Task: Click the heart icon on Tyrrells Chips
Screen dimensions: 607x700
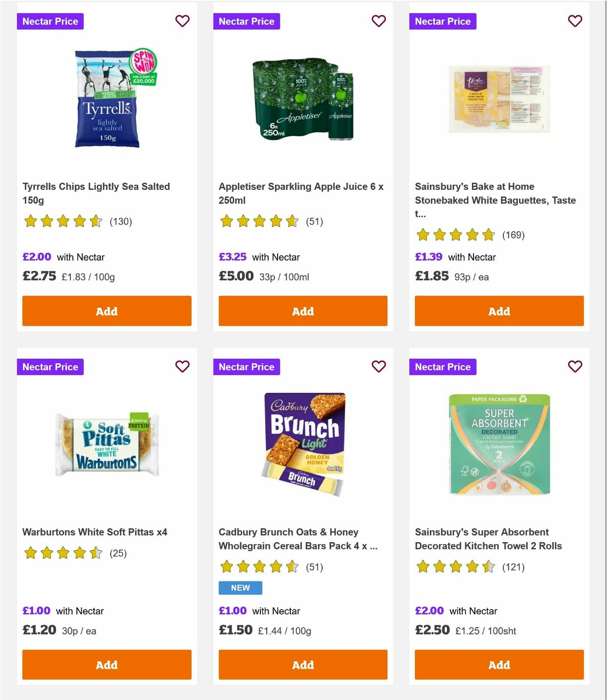Action: pos(182,21)
